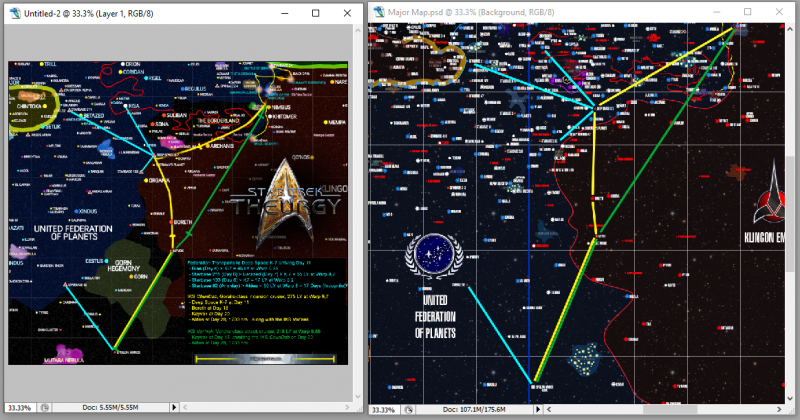Click the status icon beside Major Map.psd zoom field
Image resolution: width=800 pixels, height=420 pixels.
click(x=409, y=409)
